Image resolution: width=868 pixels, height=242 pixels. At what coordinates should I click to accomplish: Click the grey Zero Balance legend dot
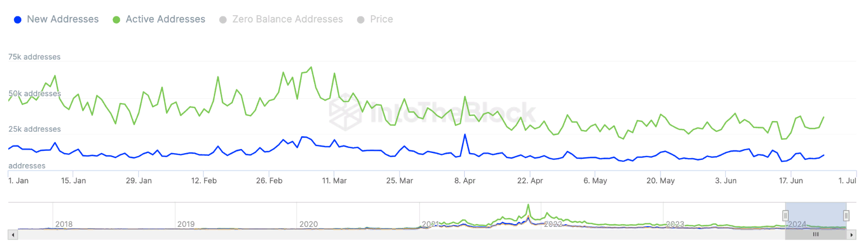tap(223, 20)
